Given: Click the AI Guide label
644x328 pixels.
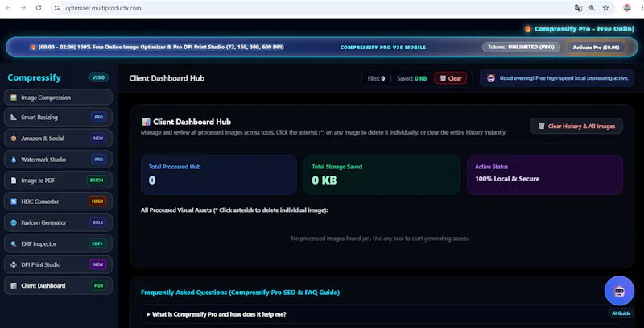Looking at the screenshot, I should pos(621,313).
